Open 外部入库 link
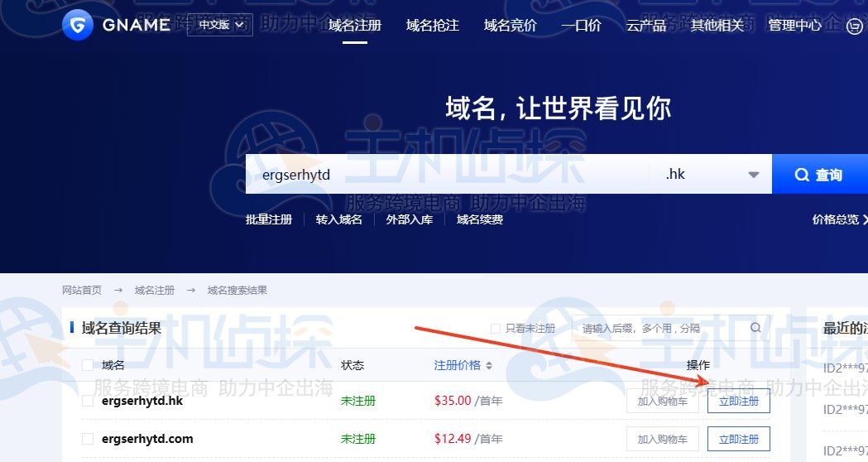The width and height of the screenshot is (868, 462). [409, 219]
